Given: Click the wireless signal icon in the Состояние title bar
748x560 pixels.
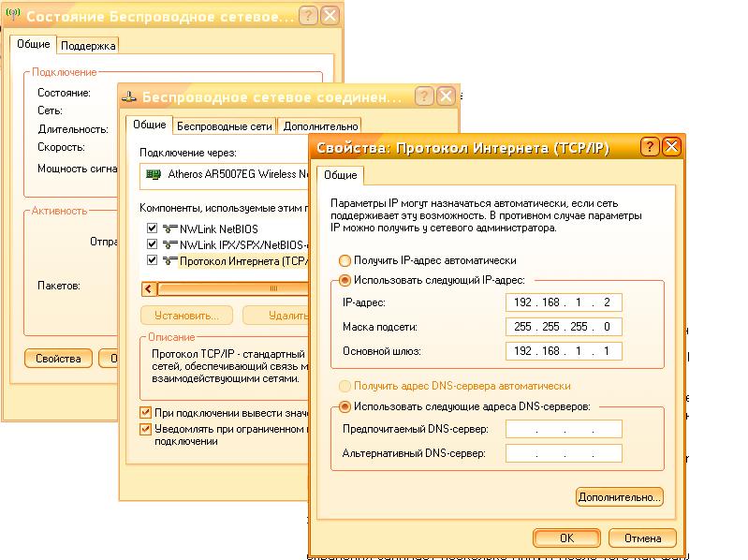Looking at the screenshot, I should (x=12, y=16).
